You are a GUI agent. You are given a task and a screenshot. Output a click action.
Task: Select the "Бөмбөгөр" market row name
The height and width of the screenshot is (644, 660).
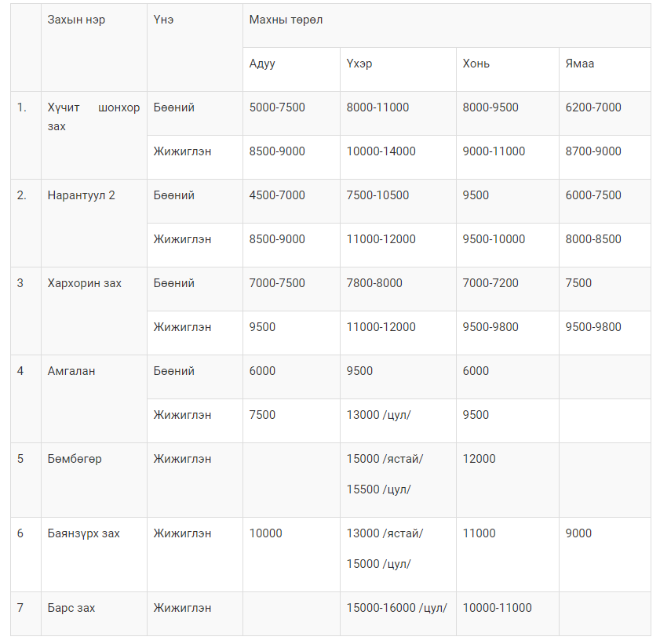[x=75, y=459]
